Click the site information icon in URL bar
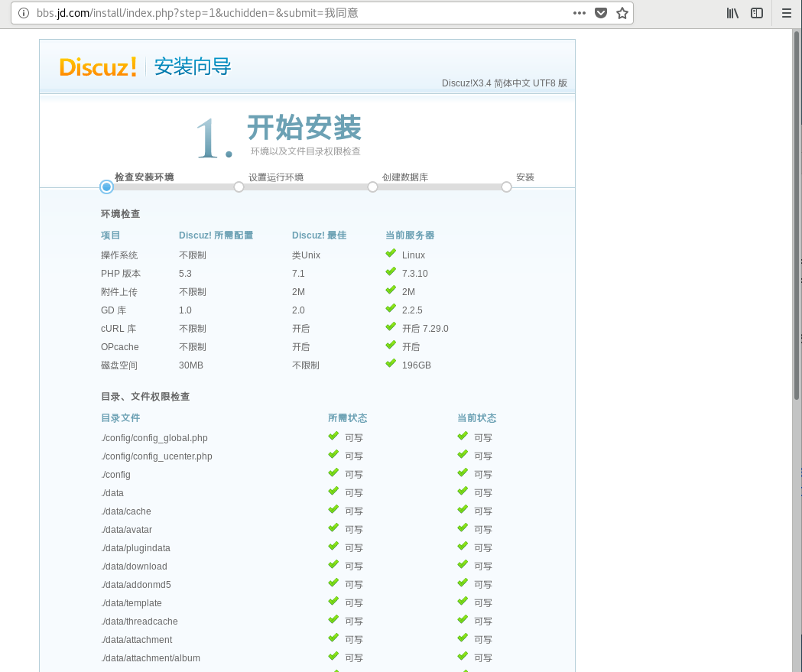The width and height of the screenshot is (802, 672). pyautogui.click(x=24, y=13)
